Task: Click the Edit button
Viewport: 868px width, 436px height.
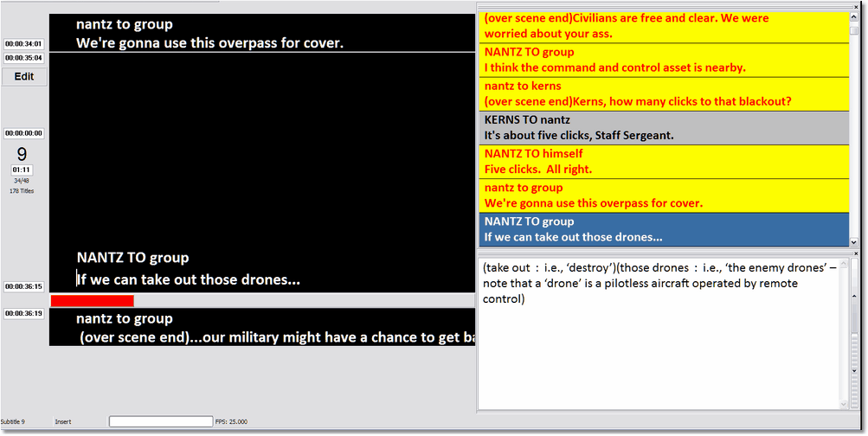Action: 24,76
